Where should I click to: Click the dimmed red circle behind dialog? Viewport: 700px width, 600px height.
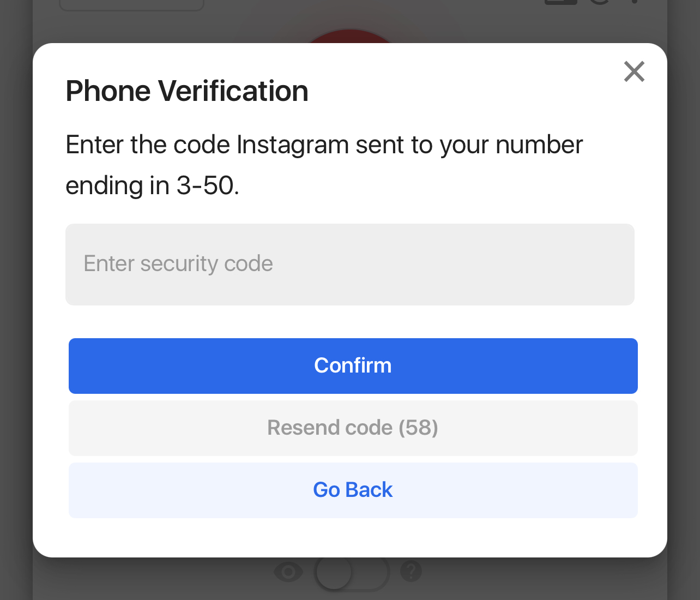click(x=349, y=37)
